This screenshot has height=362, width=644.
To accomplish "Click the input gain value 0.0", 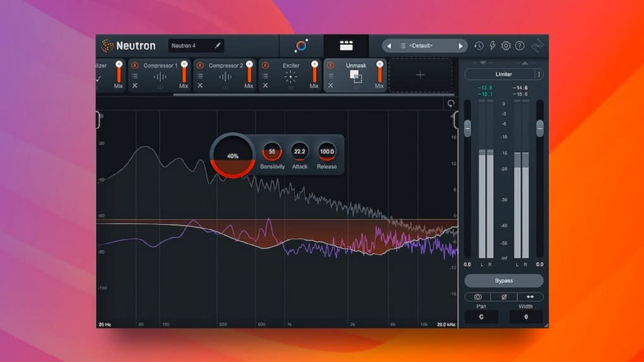I will [x=467, y=265].
